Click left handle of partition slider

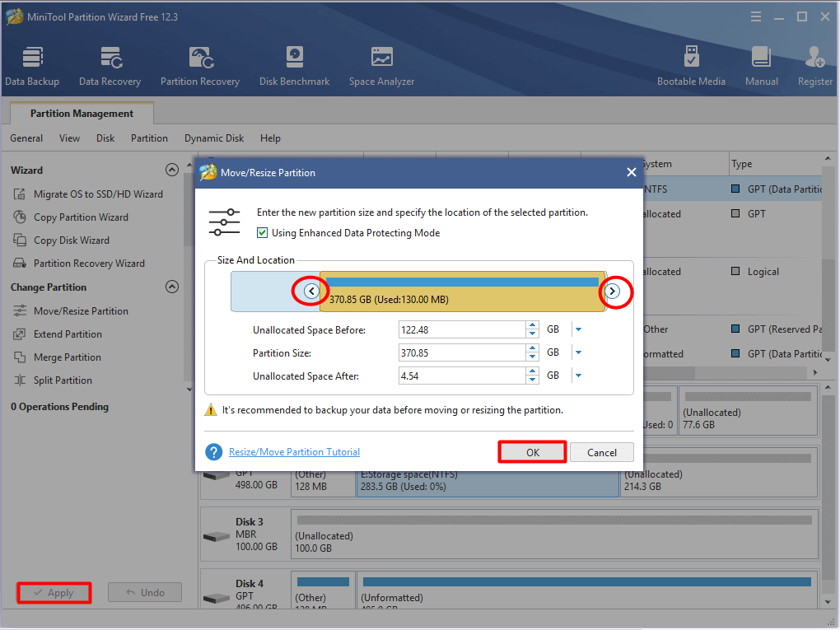pos(311,291)
